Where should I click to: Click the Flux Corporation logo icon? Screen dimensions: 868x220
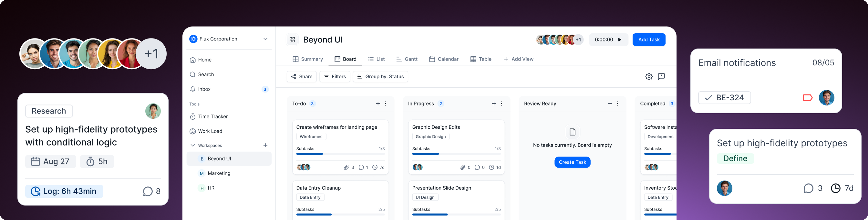193,39
